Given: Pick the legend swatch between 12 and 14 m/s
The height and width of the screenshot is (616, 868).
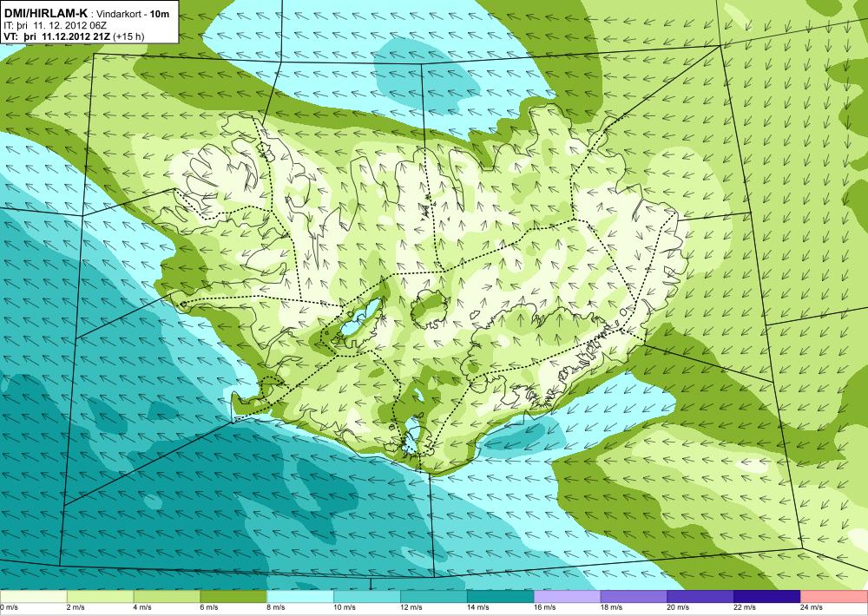Looking at the screenshot, I should tap(433, 596).
